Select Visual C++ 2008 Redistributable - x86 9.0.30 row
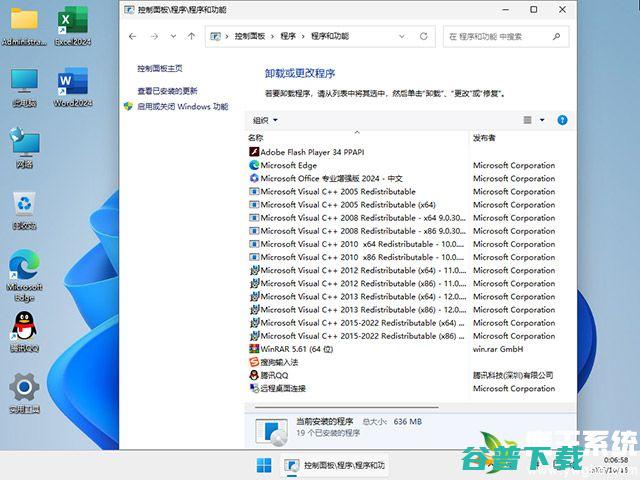The width and height of the screenshot is (640, 480). pos(357,231)
